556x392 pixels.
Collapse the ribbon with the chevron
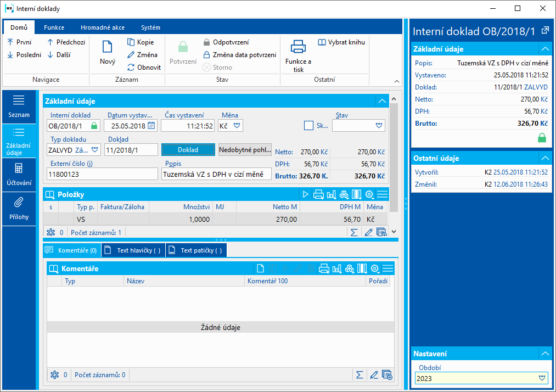tap(397, 81)
